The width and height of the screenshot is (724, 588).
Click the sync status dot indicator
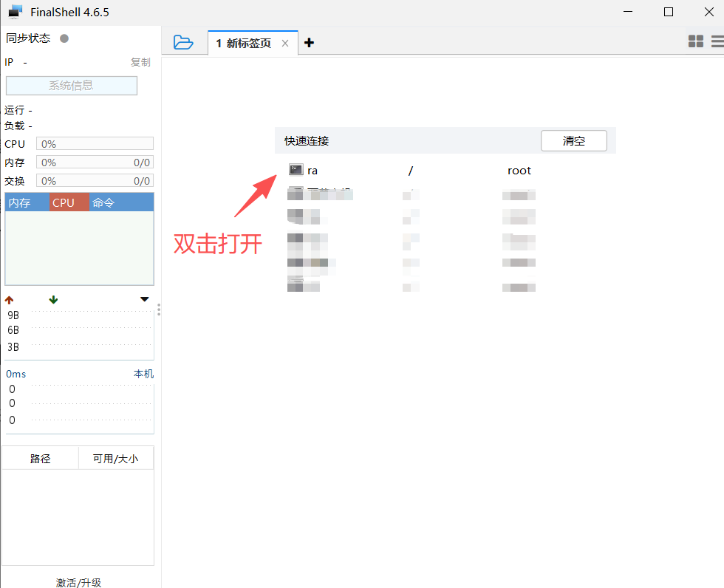tap(66, 38)
